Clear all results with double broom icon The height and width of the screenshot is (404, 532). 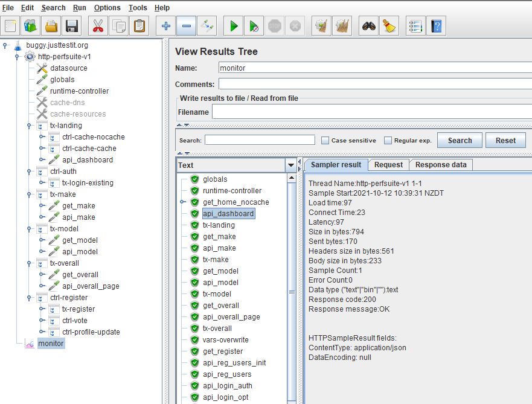coord(342,26)
